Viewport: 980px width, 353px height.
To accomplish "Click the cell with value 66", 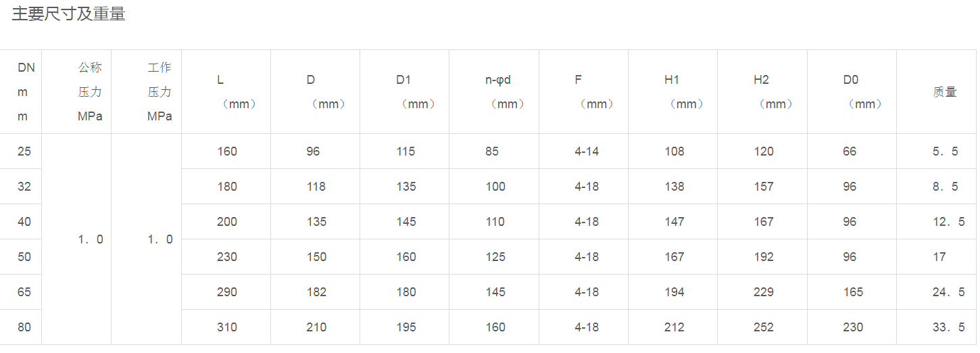I will pyautogui.click(x=850, y=151).
